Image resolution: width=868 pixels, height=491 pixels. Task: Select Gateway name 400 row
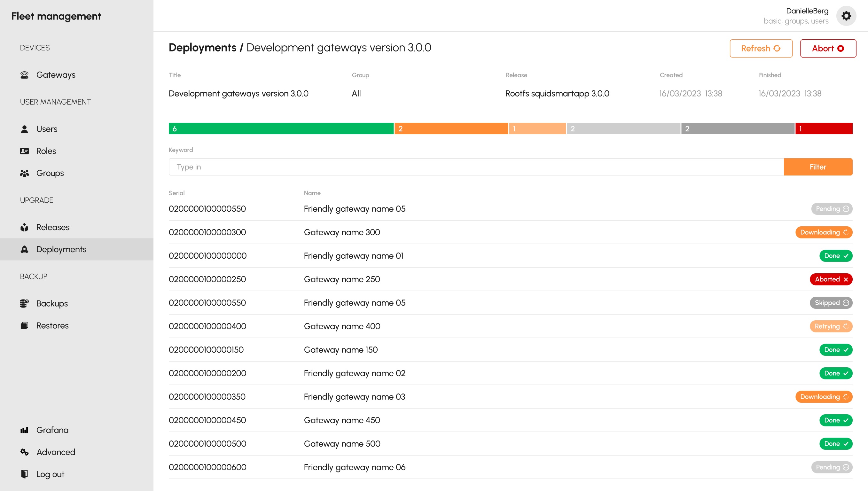click(511, 326)
